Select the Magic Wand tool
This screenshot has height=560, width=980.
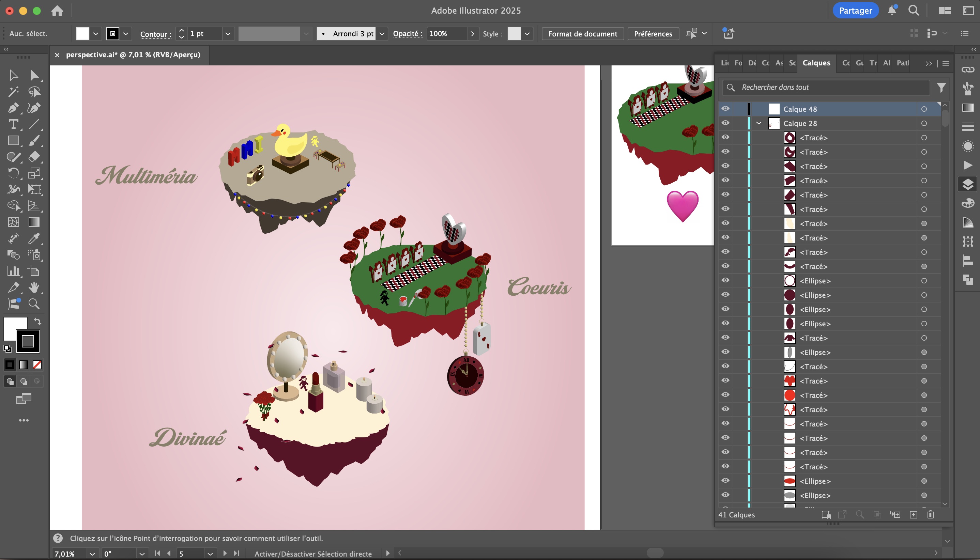tap(13, 92)
